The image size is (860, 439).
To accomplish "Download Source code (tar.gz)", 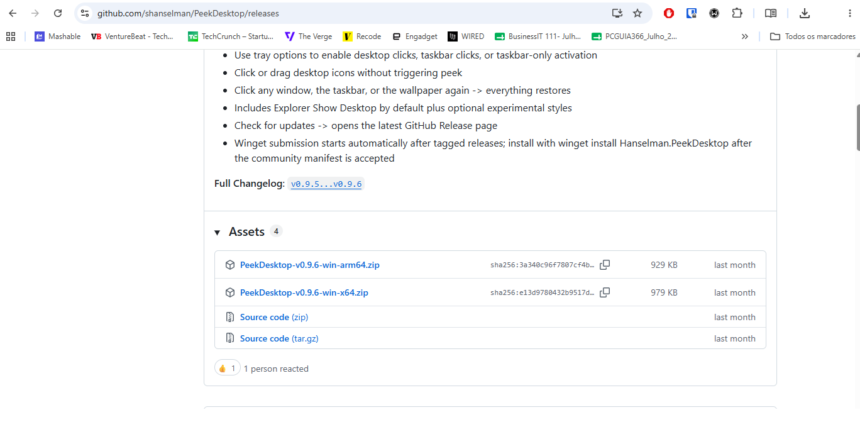I will click(x=279, y=339).
